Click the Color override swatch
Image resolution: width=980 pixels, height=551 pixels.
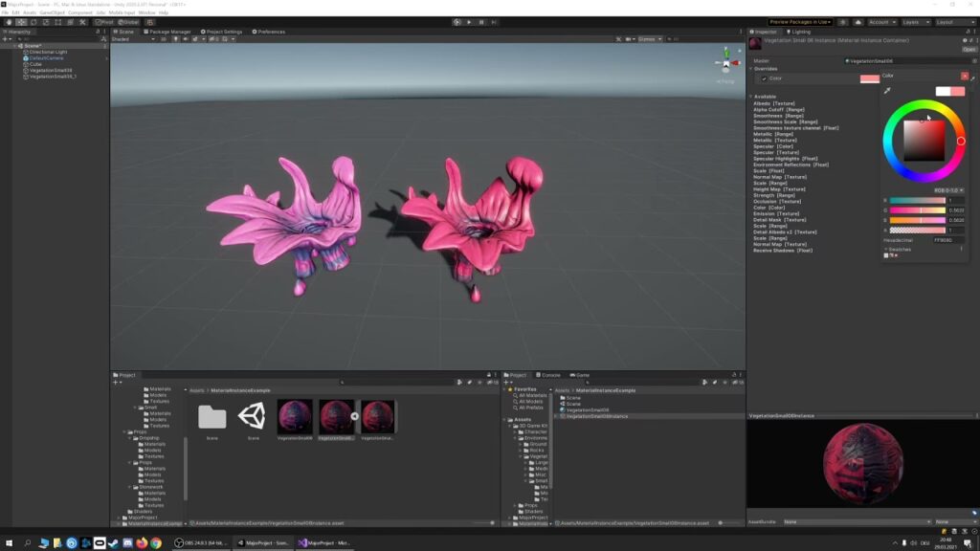(x=869, y=78)
